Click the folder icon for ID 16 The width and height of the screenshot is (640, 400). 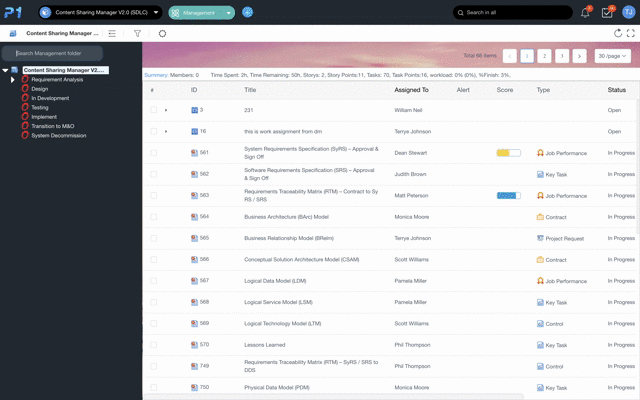(x=194, y=131)
